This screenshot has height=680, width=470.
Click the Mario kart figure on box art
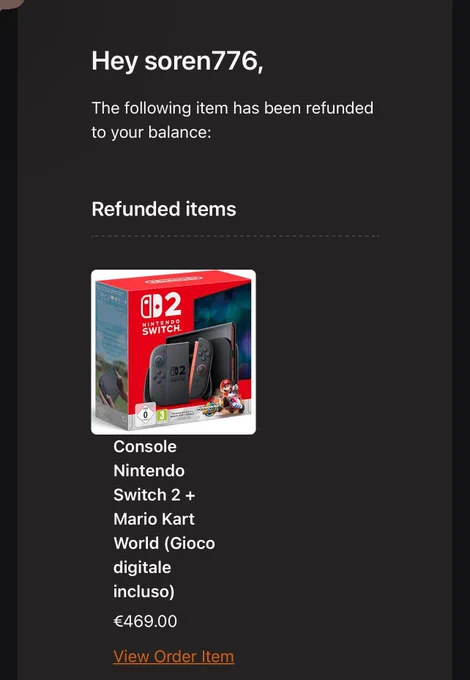point(231,396)
